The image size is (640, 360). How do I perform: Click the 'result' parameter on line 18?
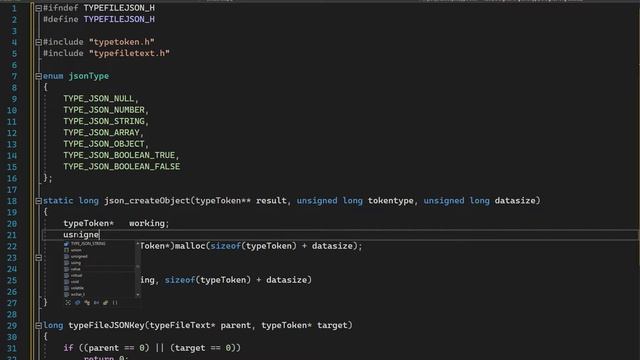(271, 201)
